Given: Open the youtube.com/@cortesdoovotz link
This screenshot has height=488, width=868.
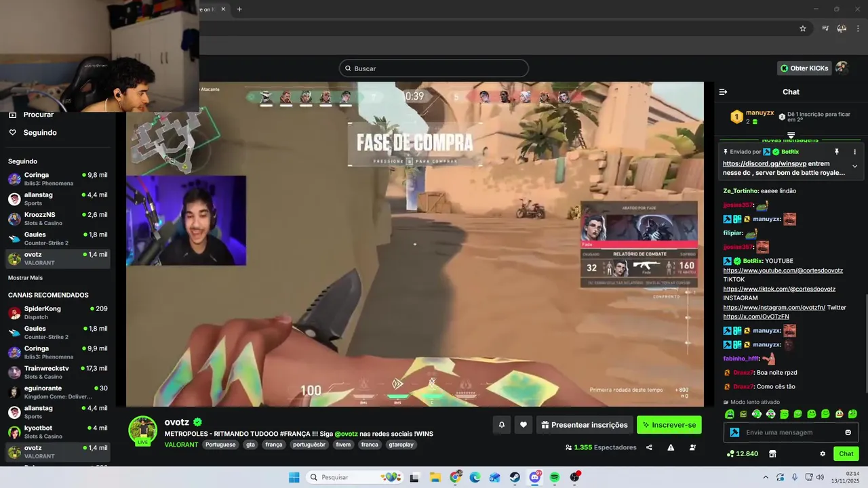Looking at the screenshot, I should coord(783,270).
